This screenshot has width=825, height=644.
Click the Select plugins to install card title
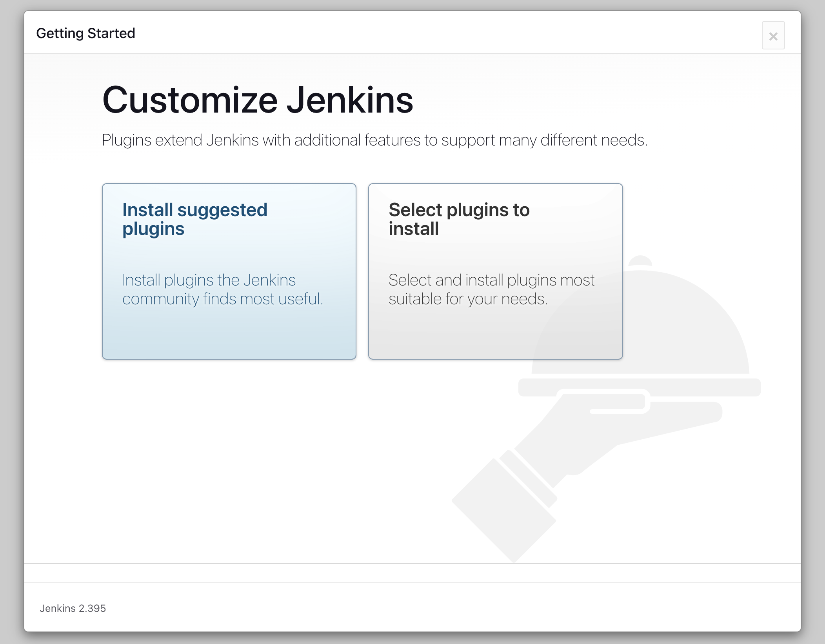459,219
